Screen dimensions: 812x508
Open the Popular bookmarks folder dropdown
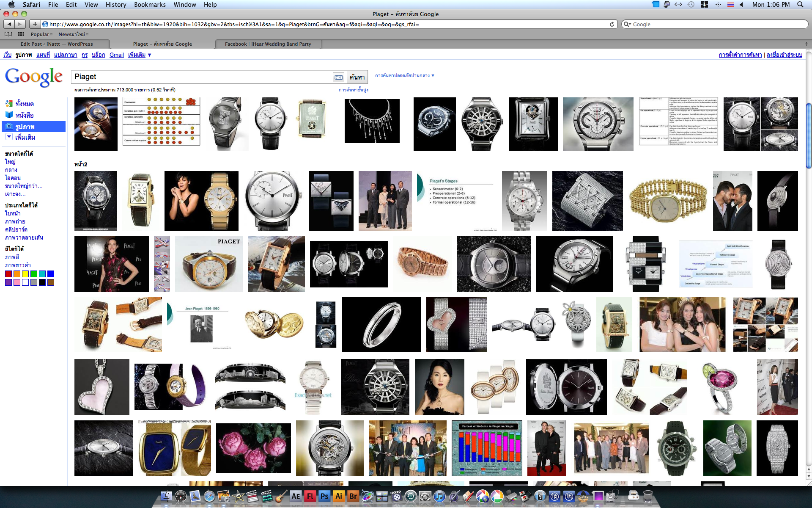tap(41, 34)
